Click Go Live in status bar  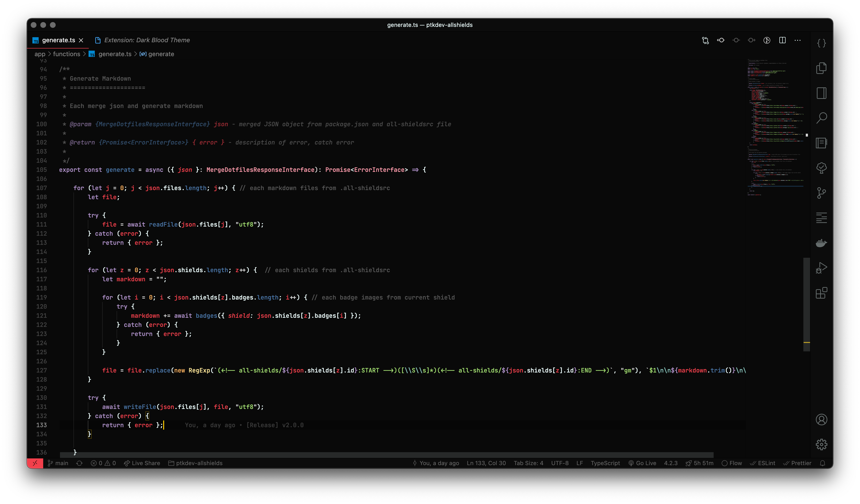point(642,463)
